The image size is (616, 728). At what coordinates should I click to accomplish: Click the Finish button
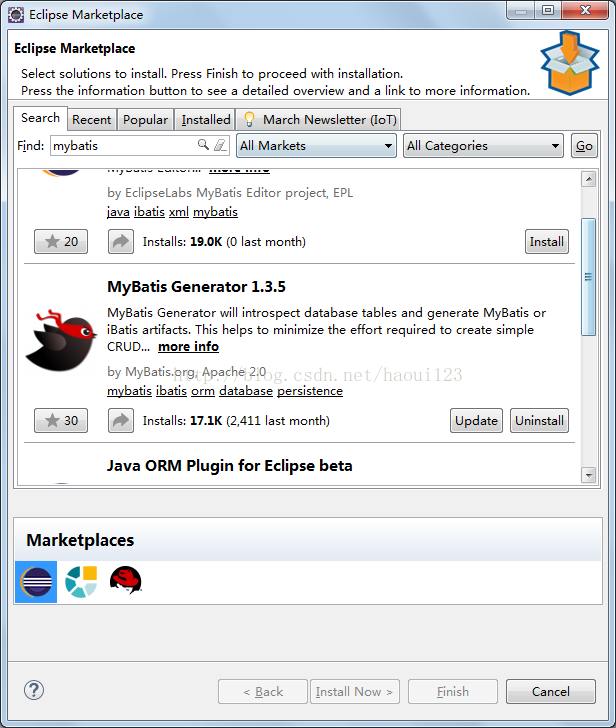point(453,692)
